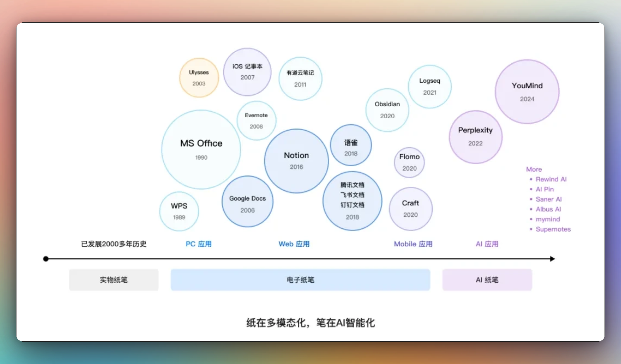Click the 实物纸笔 gray bar
Viewport: 621px width, 364px height.
tap(114, 280)
